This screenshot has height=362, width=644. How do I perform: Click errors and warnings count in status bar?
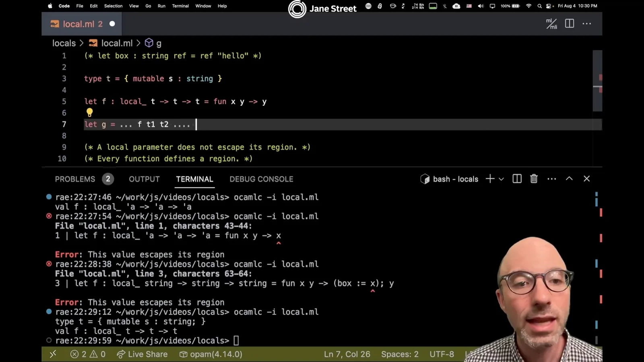coord(88,354)
